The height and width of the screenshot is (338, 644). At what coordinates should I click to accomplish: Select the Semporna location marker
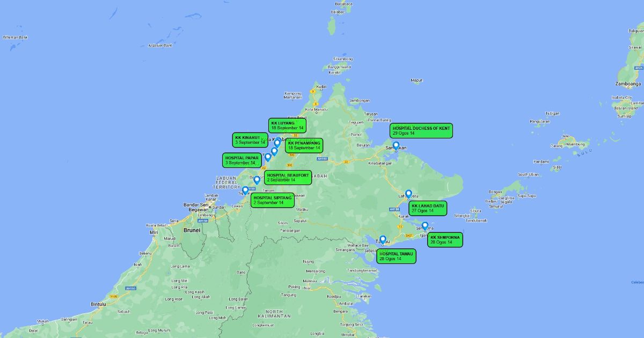pyautogui.click(x=425, y=226)
